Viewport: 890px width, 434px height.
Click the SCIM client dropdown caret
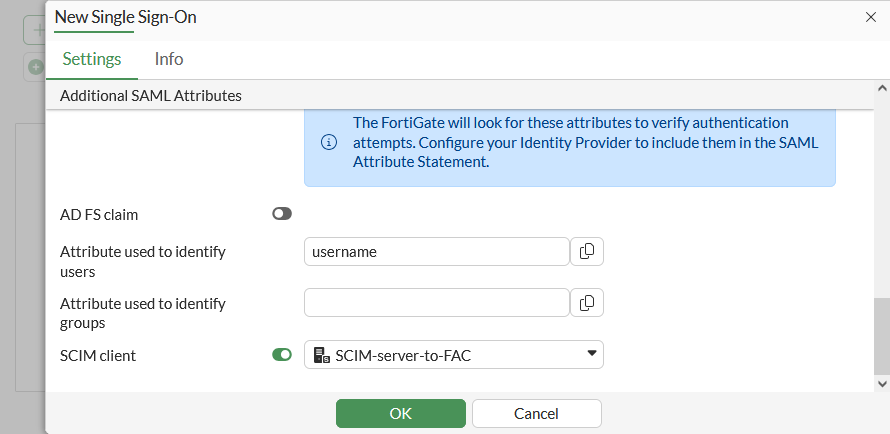tap(591, 353)
